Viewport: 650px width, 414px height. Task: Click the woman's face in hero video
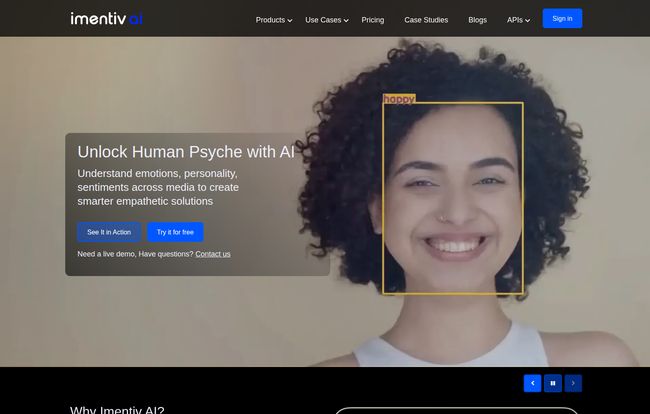[453, 198]
